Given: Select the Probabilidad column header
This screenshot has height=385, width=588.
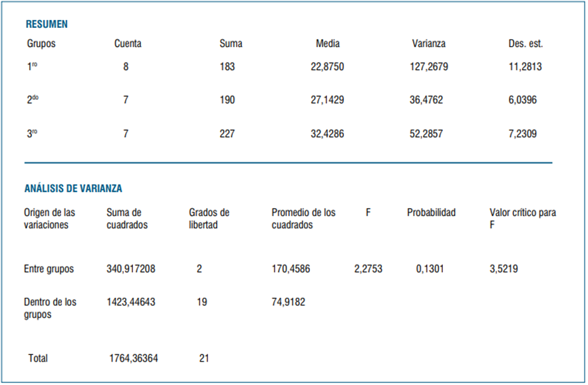Looking at the screenshot, I should pyautogui.click(x=432, y=213).
